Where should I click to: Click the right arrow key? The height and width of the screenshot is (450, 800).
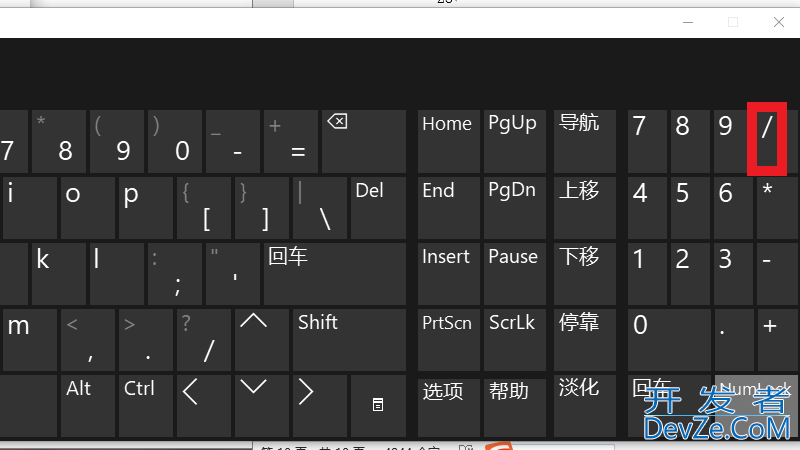coord(320,406)
